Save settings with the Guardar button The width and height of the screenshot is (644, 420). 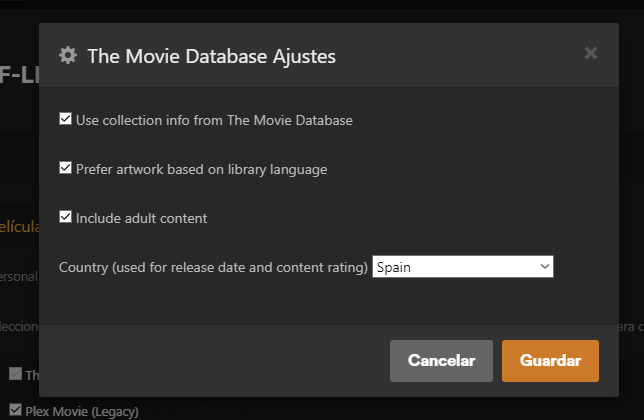tap(550, 360)
